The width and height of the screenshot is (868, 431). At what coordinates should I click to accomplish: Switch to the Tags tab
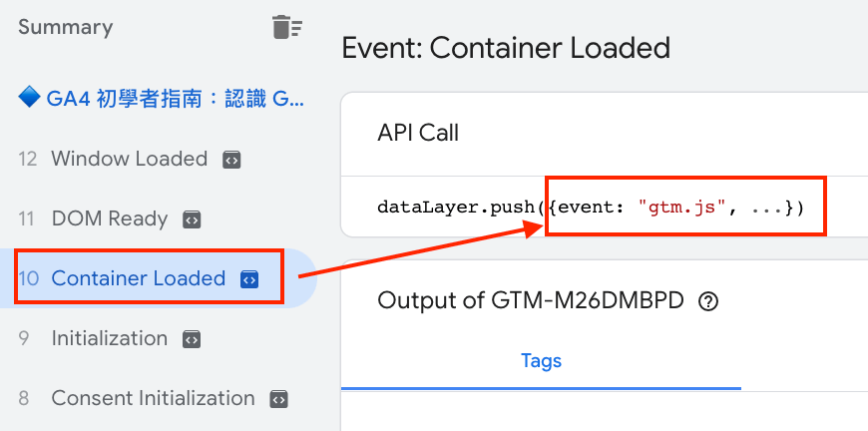[541, 361]
